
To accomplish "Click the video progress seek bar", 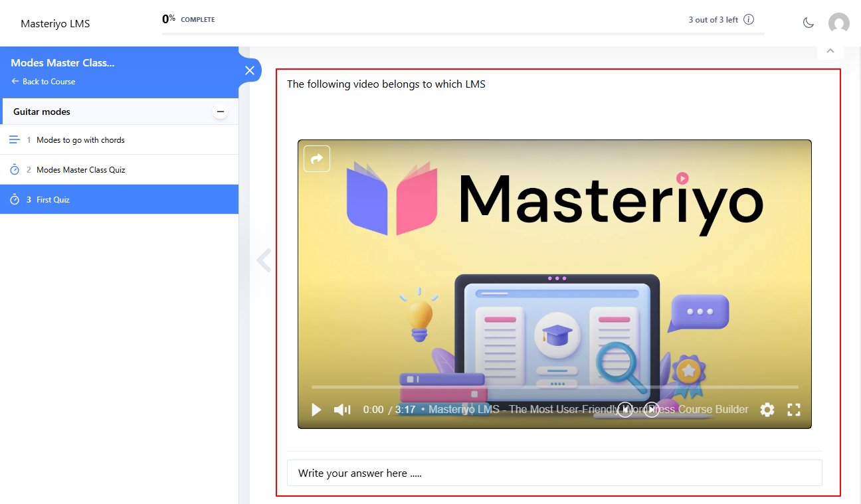I will pyautogui.click(x=555, y=386).
